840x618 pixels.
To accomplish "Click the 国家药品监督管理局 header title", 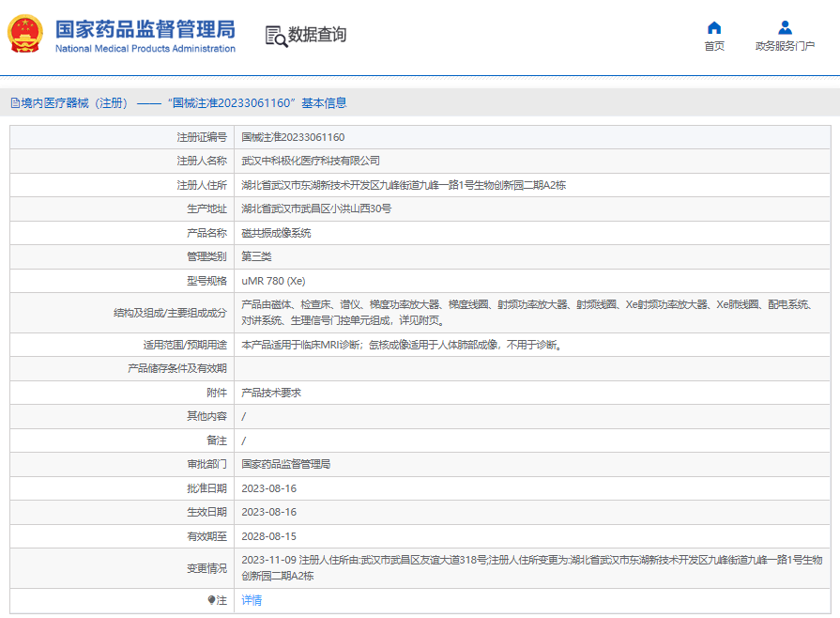I will (x=145, y=29).
